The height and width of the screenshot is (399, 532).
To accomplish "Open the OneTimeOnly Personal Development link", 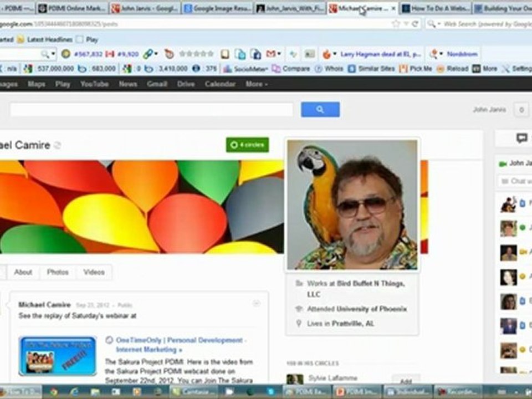I will pyautogui.click(x=181, y=345).
